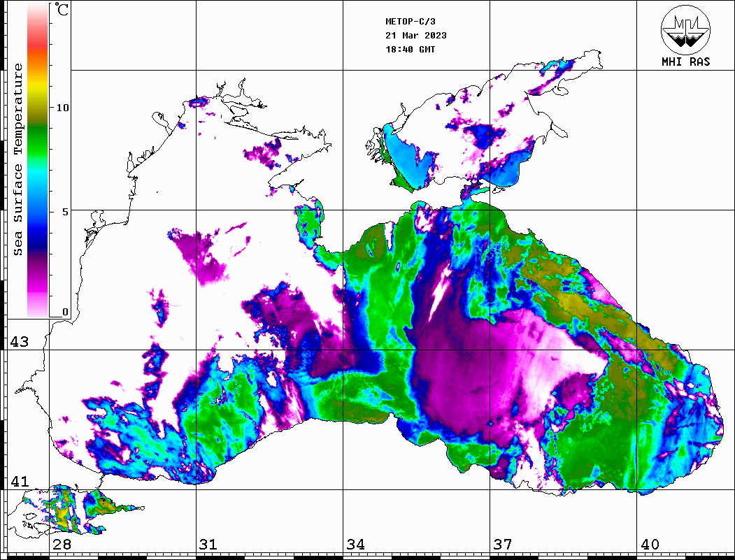735x560 pixels.
Task: Pick the 10 degree mark on the scale
Action: (63, 108)
